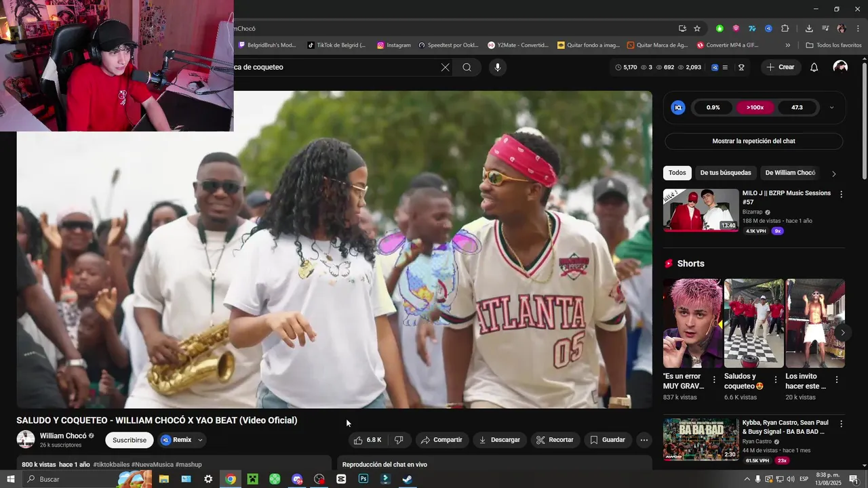Open the William Chocó channel name link

point(63,436)
